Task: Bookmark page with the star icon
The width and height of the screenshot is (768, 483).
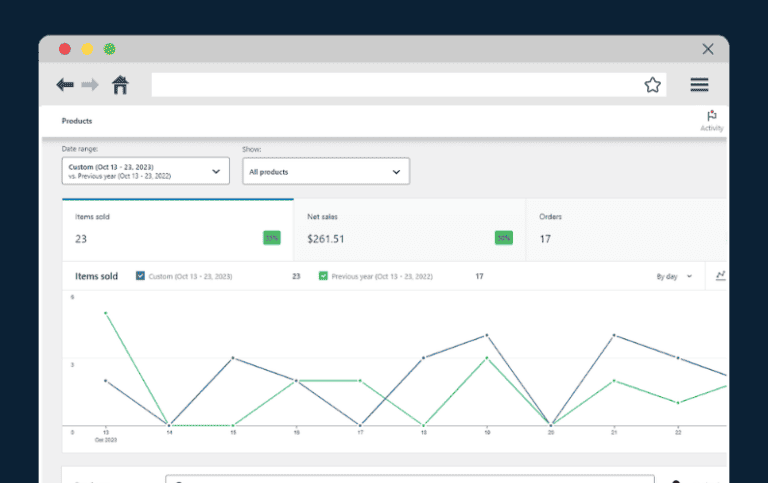Action: coord(652,85)
